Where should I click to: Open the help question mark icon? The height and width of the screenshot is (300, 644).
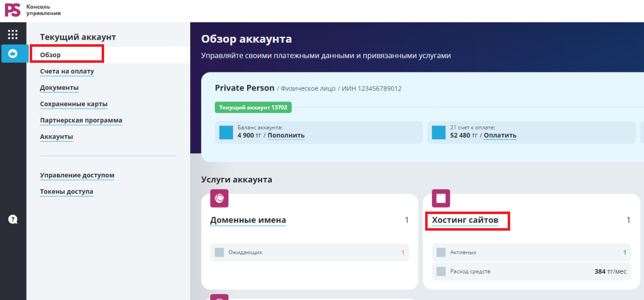(13, 219)
